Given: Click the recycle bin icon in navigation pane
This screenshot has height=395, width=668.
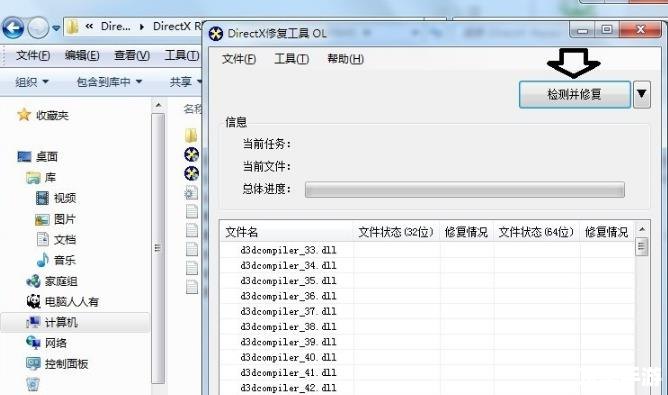Looking at the screenshot, I should pos(33,384).
